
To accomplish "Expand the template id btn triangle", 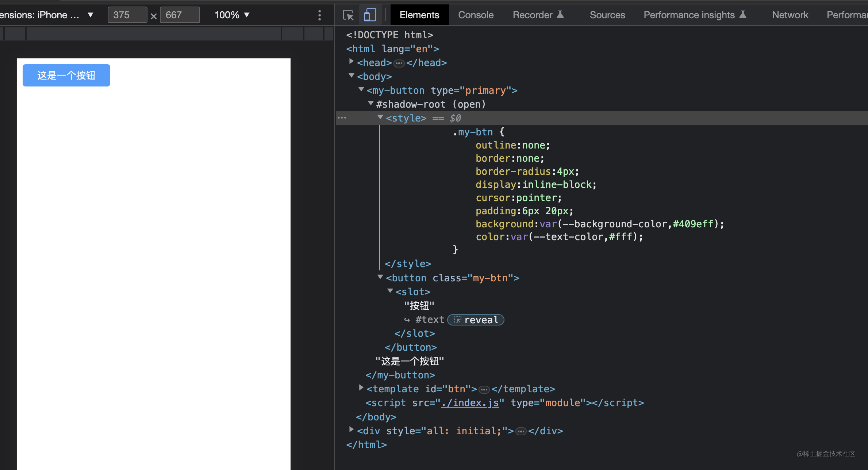I will (x=361, y=388).
